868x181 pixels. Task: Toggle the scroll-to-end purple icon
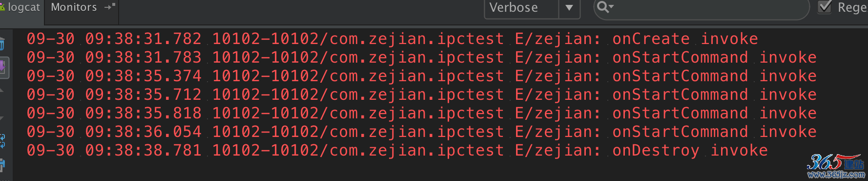pyautogui.click(x=2, y=67)
